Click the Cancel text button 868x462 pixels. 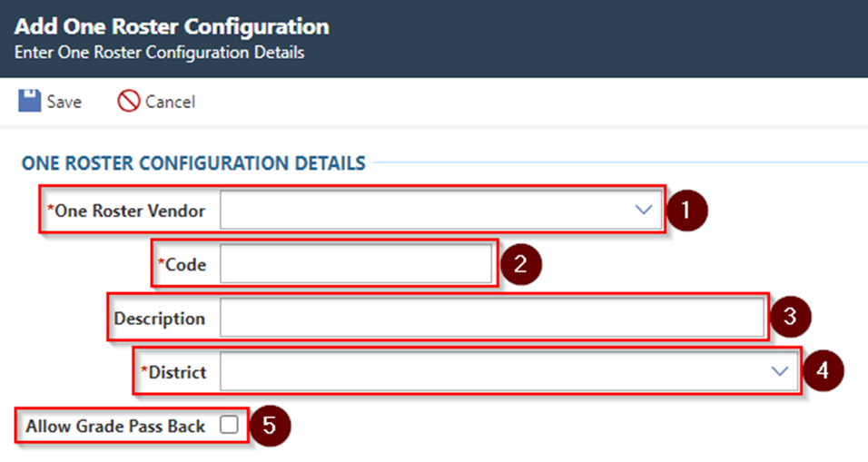170,102
